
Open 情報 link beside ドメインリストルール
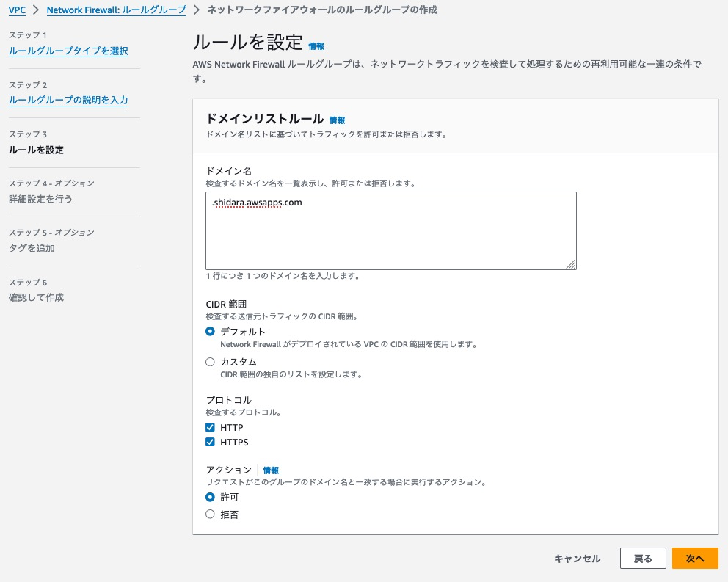[x=337, y=120]
